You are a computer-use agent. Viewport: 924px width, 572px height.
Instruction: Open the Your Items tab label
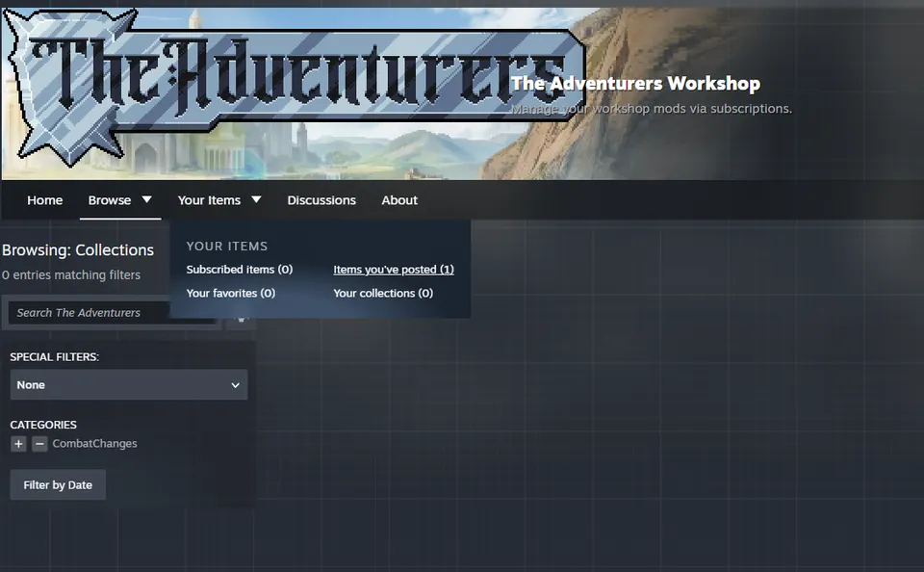[x=209, y=200]
